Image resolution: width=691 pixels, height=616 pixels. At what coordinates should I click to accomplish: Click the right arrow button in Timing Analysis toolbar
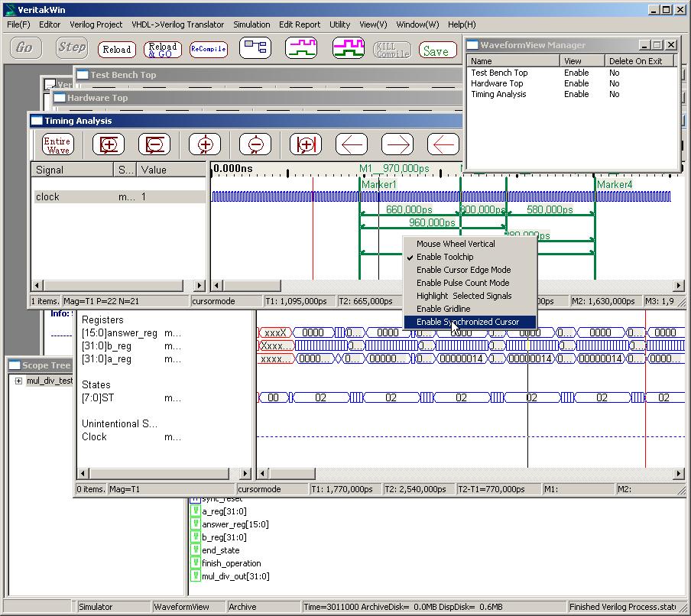click(x=397, y=144)
